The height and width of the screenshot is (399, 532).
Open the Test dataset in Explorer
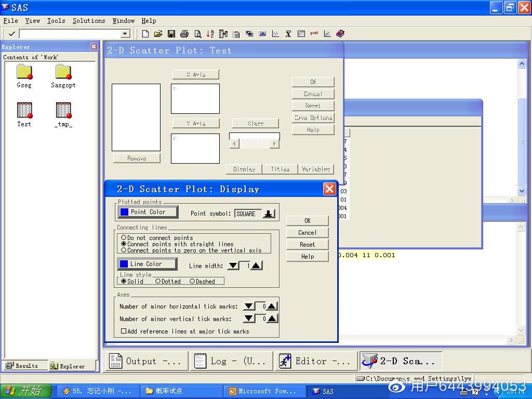tap(24, 111)
